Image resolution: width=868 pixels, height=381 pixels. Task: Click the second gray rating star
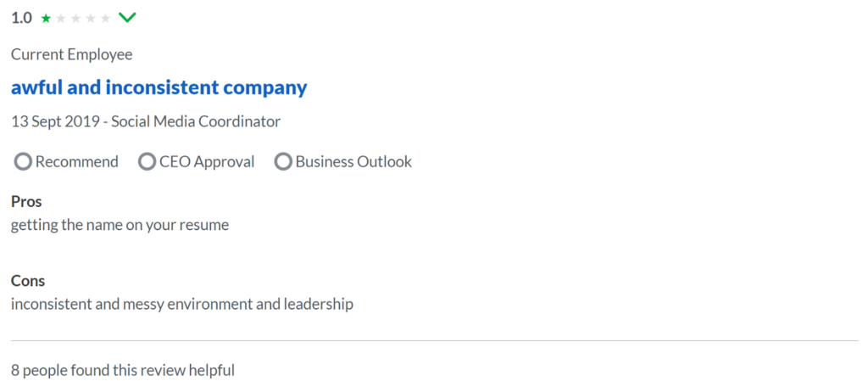61,19
